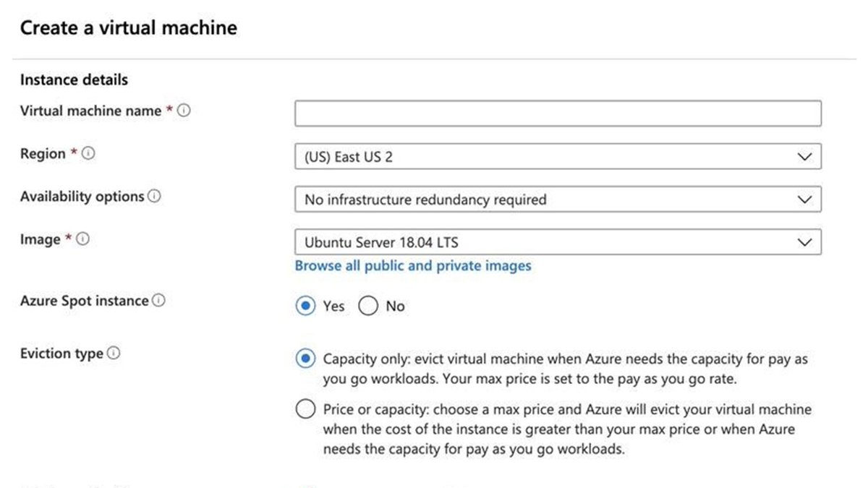This screenshot has height=488, width=868.
Task: Select the Capacity only eviction type
Action: [x=306, y=358]
